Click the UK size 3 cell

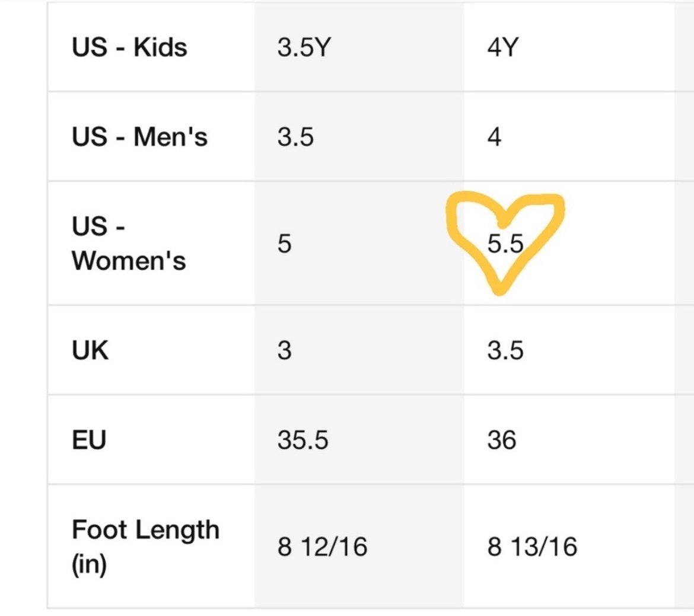tap(359, 350)
